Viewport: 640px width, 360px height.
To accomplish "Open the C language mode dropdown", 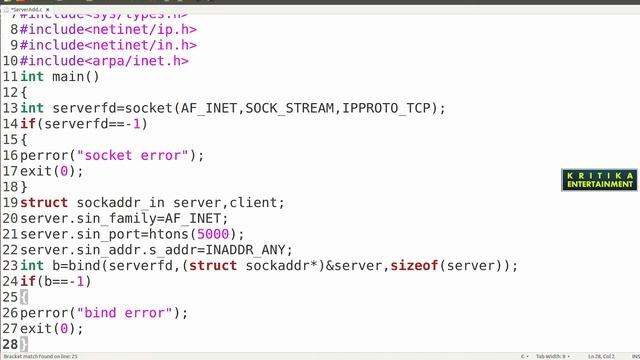I will click(x=524, y=356).
